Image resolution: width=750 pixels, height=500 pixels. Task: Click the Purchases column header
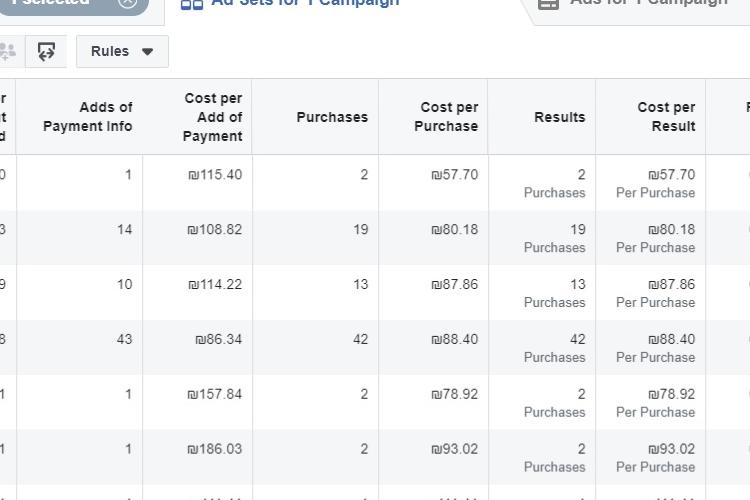pyautogui.click(x=332, y=117)
